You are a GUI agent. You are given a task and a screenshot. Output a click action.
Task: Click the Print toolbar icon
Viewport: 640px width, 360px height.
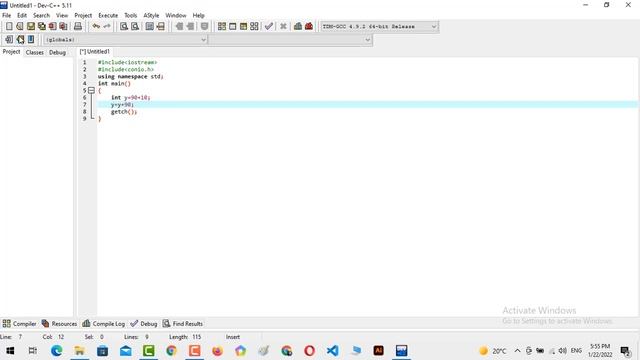click(78, 27)
